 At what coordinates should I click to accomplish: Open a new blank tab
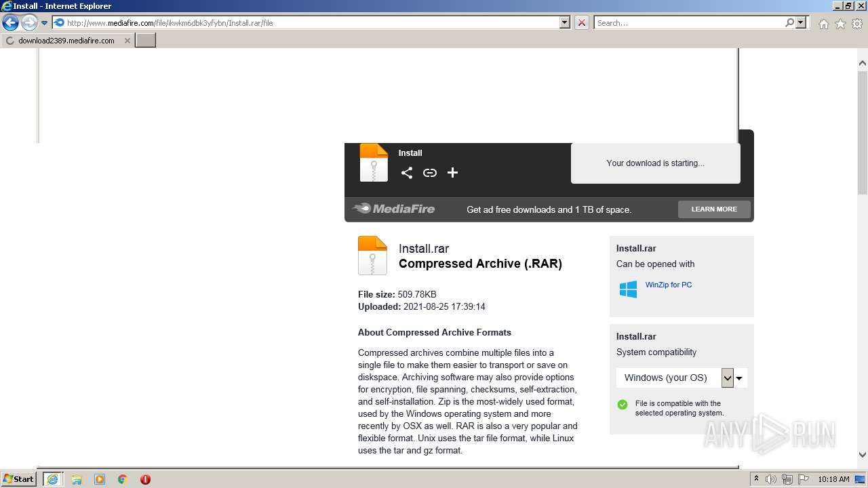coord(146,41)
